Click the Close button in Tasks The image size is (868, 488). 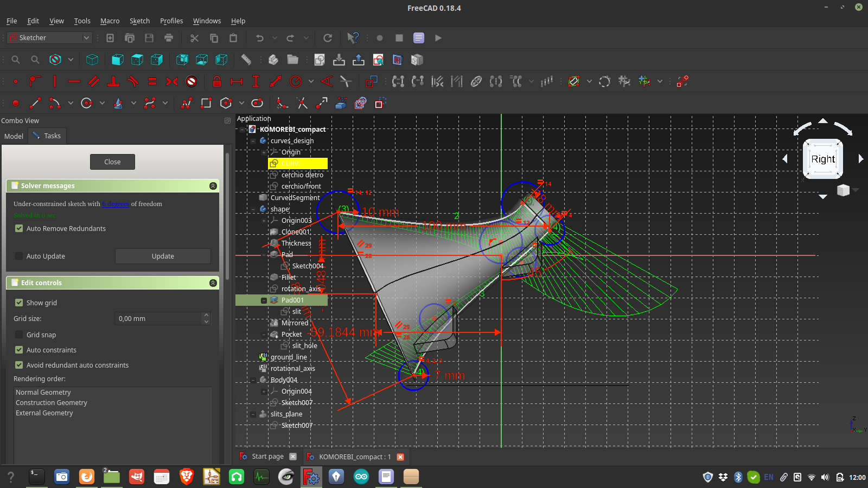[x=112, y=162]
